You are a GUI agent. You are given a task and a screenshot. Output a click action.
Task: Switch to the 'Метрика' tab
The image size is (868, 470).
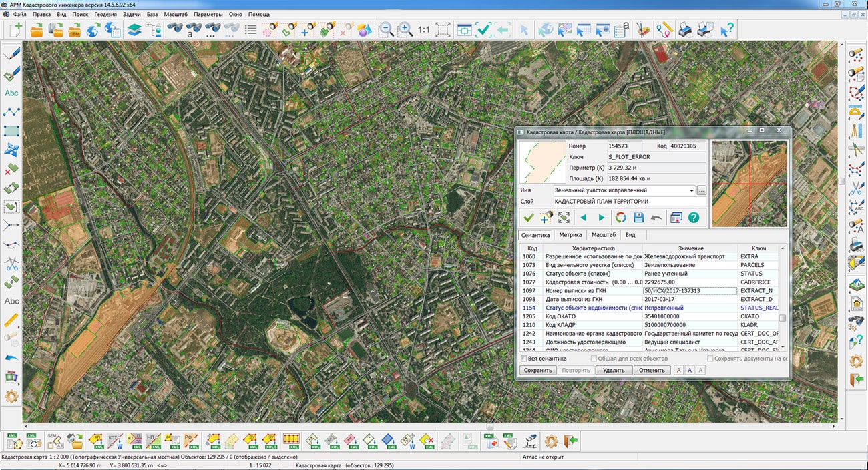click(x=570, y=235)
